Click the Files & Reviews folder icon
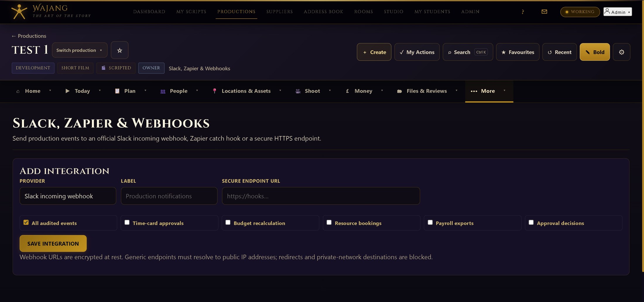 [399, 91]
